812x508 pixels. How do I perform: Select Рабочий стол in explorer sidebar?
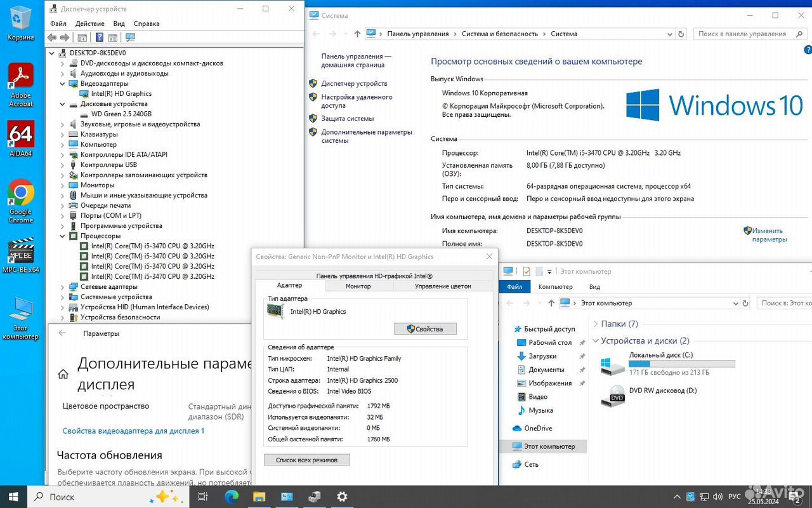point(550,342)
